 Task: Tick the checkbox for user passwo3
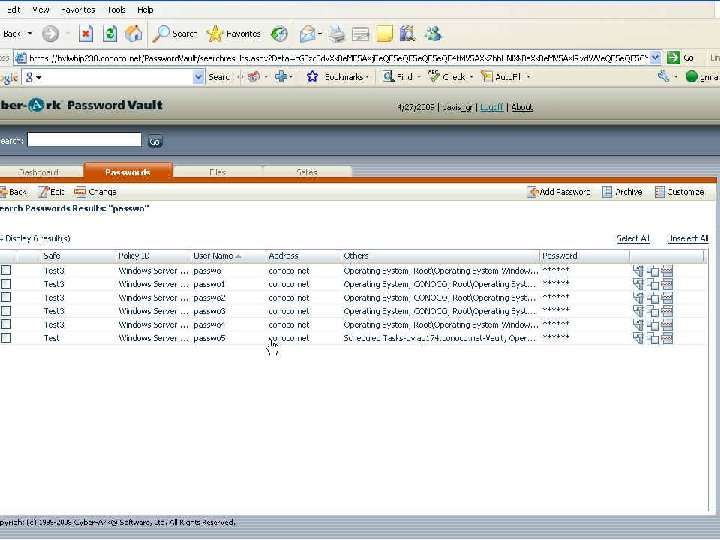point(6,311)
